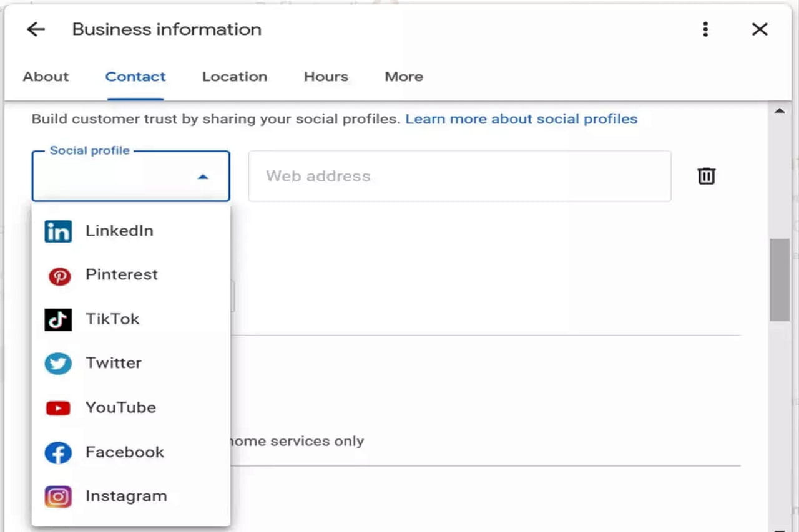Select the Facebook logo icon
The height and width of the screenshot is (532, 799).
click(x=58, y=453)
